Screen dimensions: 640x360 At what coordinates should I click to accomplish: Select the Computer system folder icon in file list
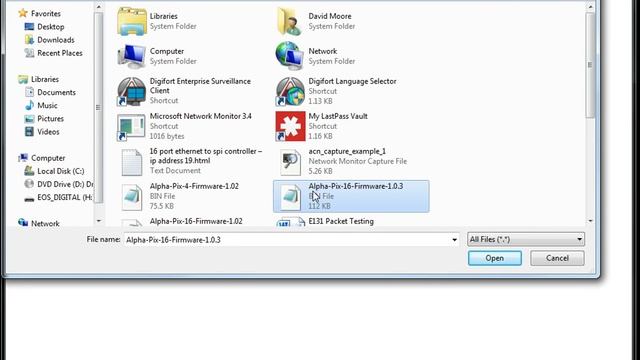132,56
